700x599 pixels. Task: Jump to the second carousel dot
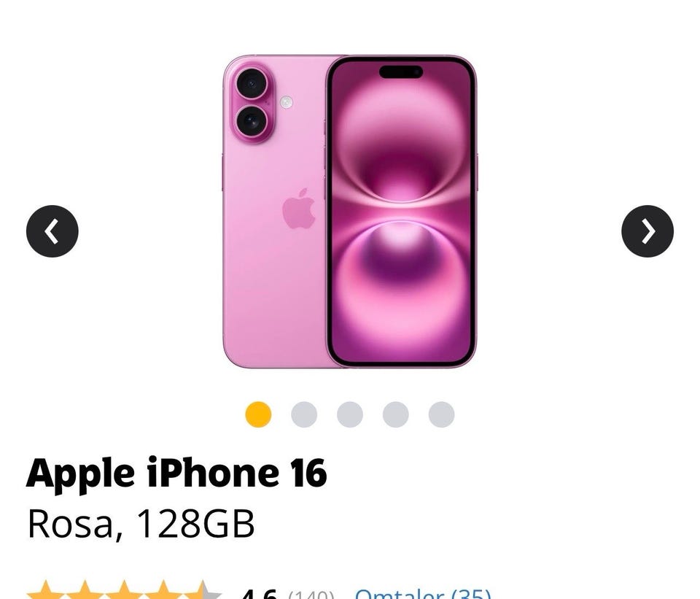(x=304, y=414)
